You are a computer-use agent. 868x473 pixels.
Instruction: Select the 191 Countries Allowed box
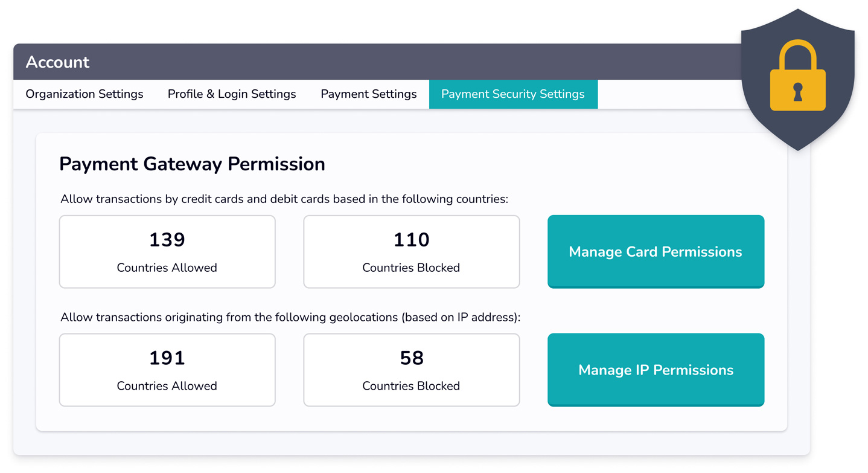click(x=167, y=370)
